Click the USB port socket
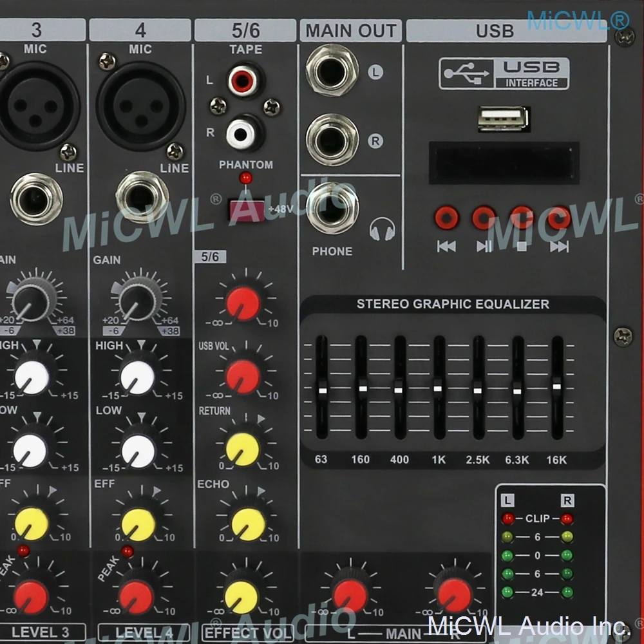Image resolution: width=644 pixels, height=644 pixels. click(504, 119)
